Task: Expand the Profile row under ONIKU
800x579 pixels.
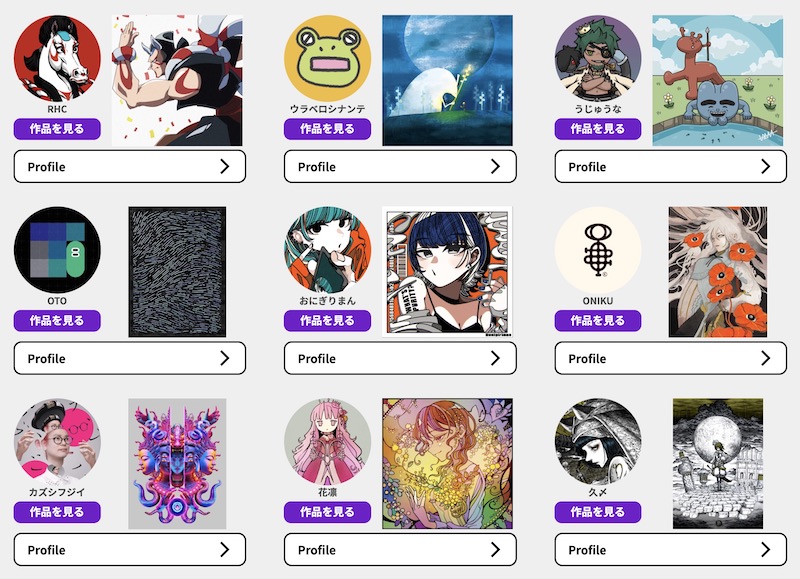Action: 670,358
